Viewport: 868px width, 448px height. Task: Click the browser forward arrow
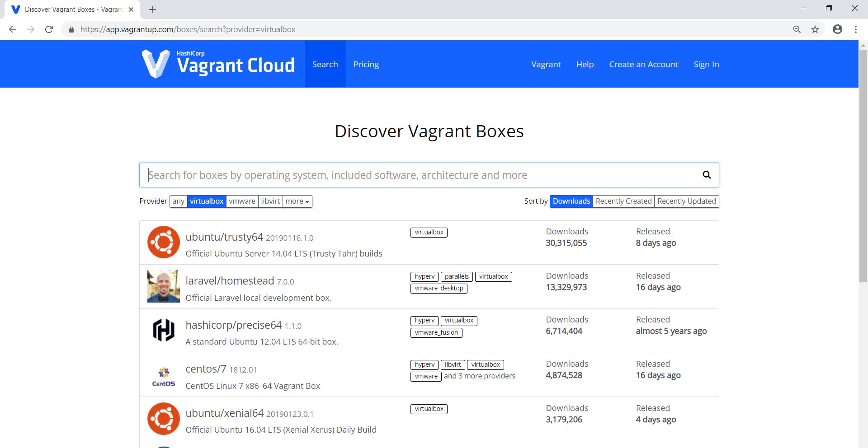point(31,29)
